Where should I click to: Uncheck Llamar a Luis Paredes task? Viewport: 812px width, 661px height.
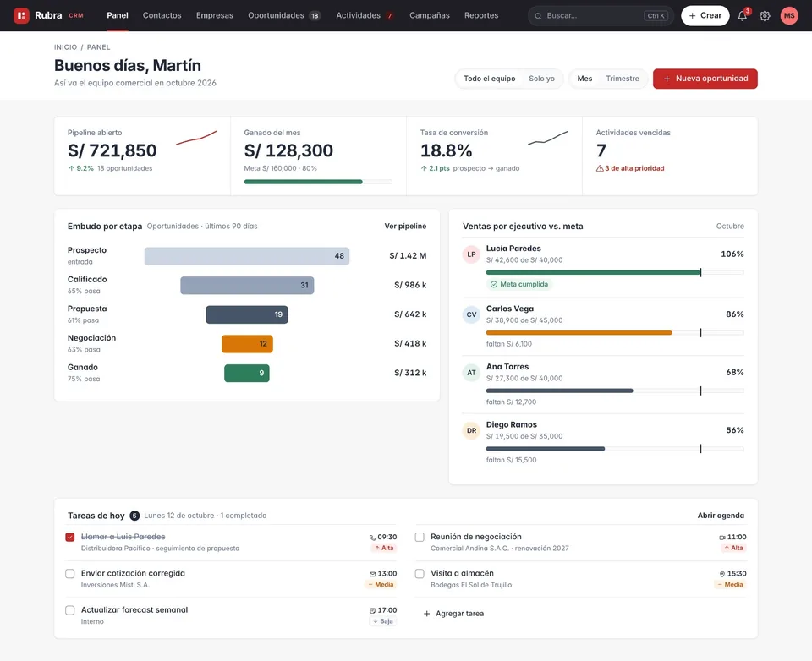(70, 538)
